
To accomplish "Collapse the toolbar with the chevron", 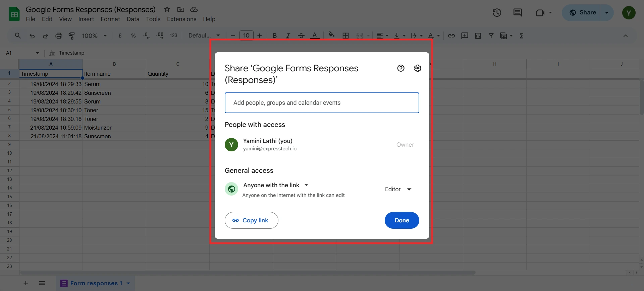I will 626,36.
